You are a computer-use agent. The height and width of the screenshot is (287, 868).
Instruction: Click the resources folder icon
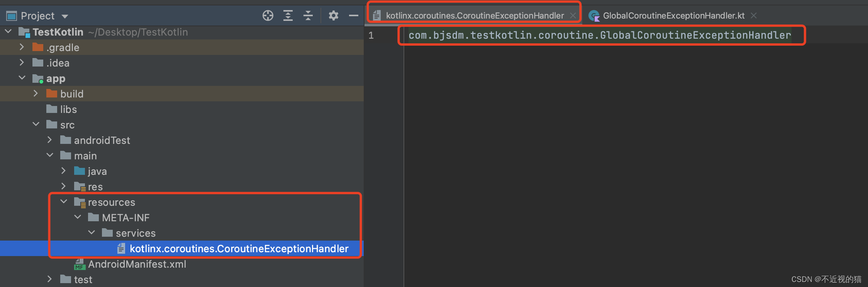[80, 202]
